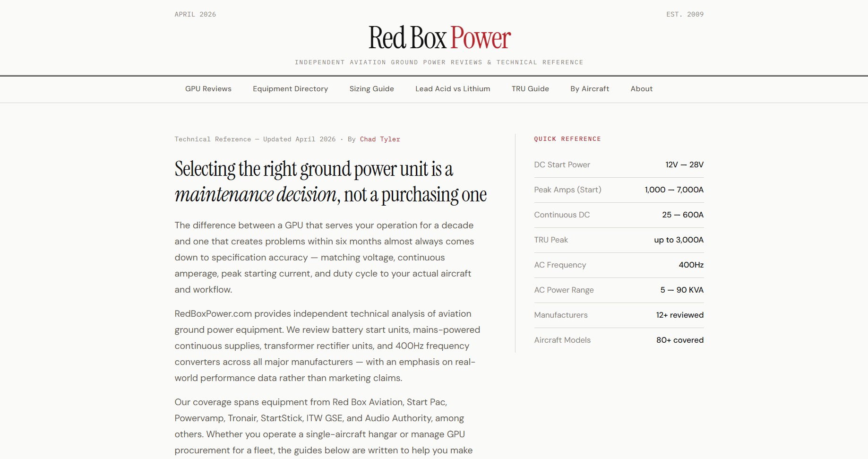This screenshot has width=868, height=459.
Task: Open the Sizing Guide menu link
Action: pos(371,89)
